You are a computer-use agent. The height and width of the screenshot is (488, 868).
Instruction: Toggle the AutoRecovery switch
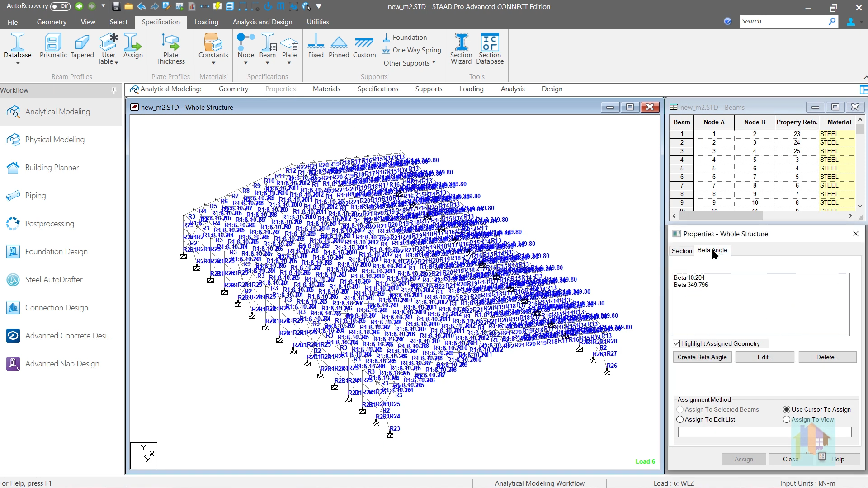tap(60, 6)
